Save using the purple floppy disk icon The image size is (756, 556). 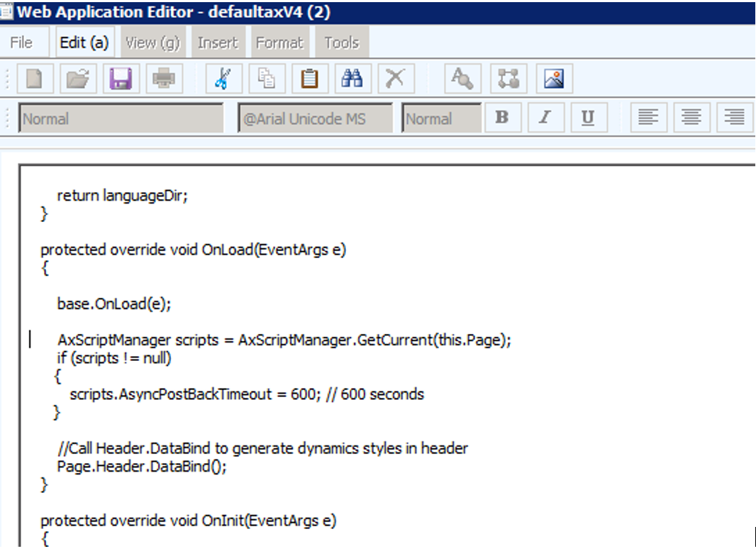(x=121, y=79)
